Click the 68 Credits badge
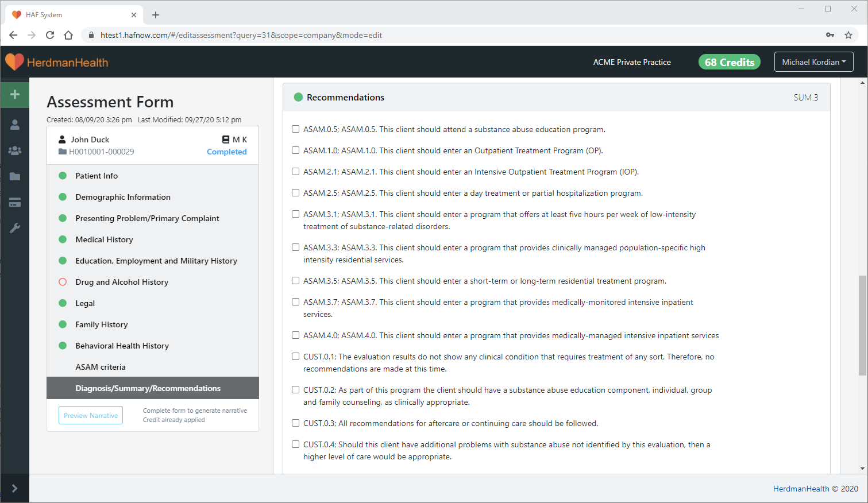 click(x=729, y=62)
